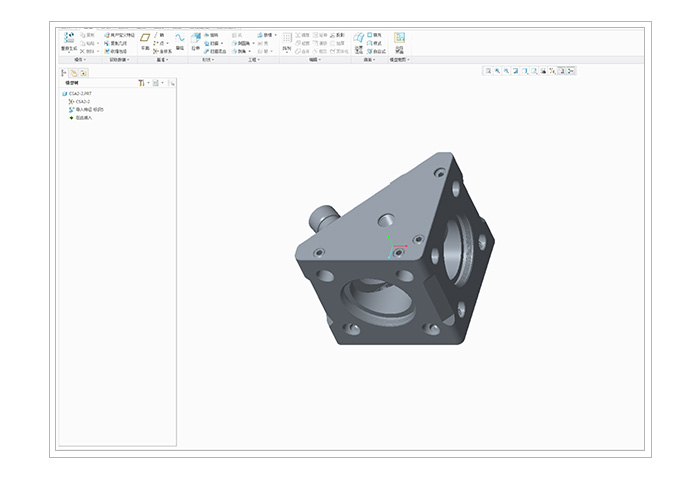Toggle datum display filters in graphics toolbar
700x478 pixels.
point(553,71)
